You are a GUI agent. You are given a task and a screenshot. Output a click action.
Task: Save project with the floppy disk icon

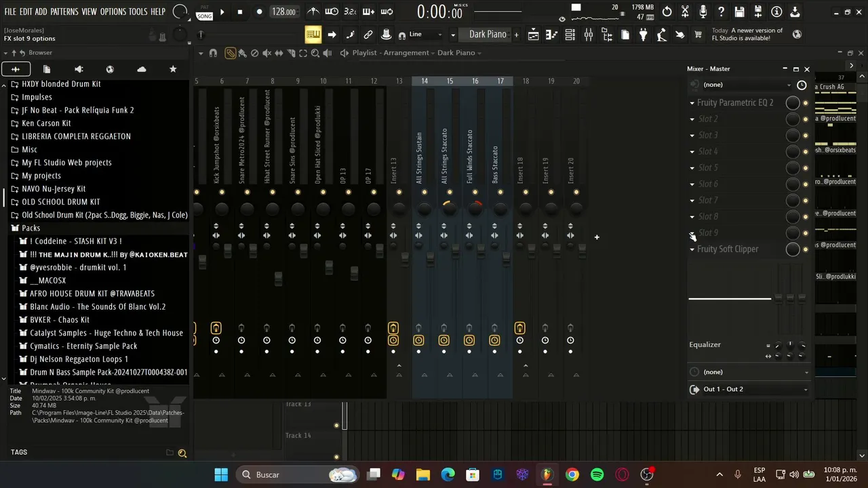(x=740, y=12)
